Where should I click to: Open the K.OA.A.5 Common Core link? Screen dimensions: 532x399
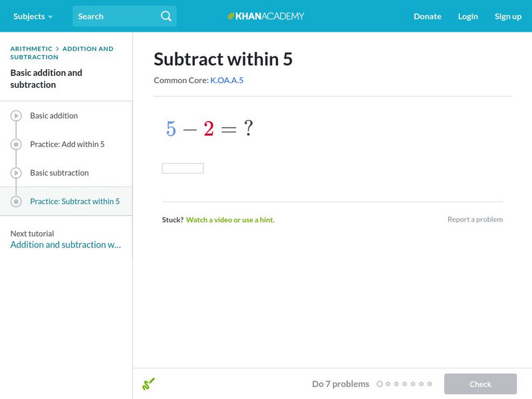[x=227, y=80]
